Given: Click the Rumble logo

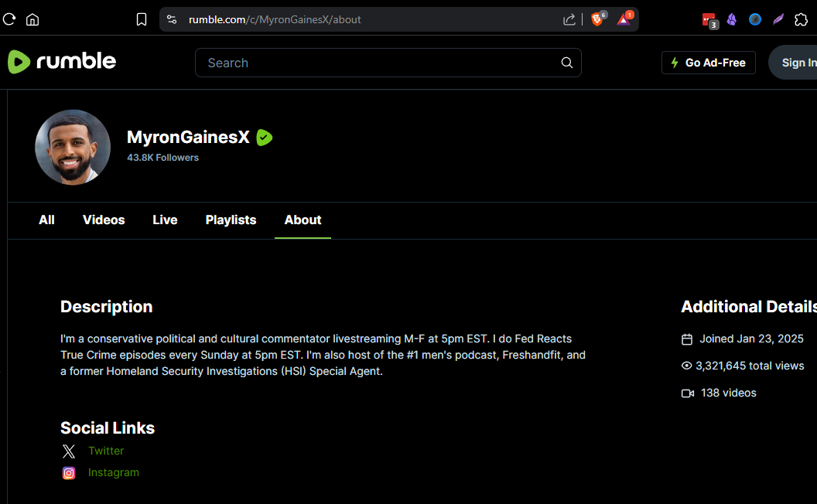Looking at the screenshot, I should coord(62,62).
